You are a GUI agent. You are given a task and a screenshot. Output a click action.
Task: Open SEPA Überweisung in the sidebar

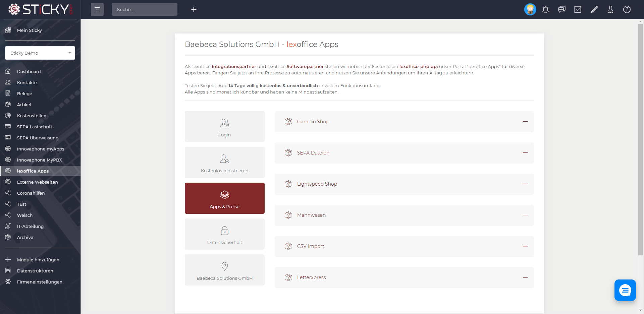click(40, 138)
